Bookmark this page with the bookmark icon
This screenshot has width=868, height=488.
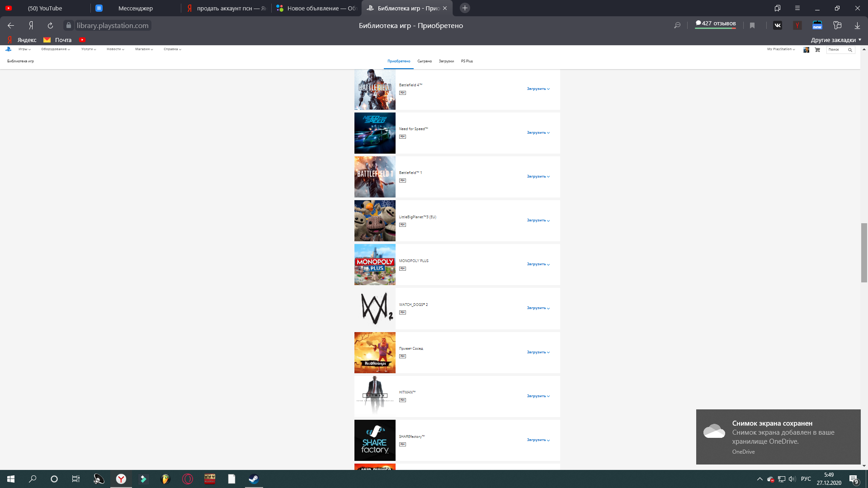[752, 25]
